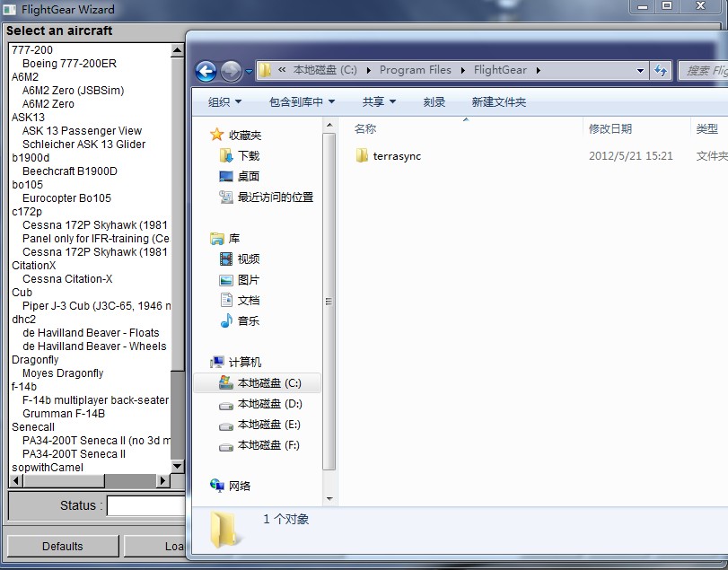Select Panel only for IFR-training entry

pos(96,238)
